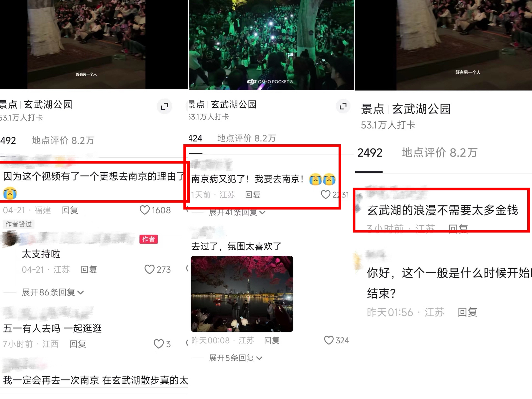Image resolution: width=532 pixels, height=399 pixels.
Task: Select the 2492 comments tab in right panel
Action: 370,153
